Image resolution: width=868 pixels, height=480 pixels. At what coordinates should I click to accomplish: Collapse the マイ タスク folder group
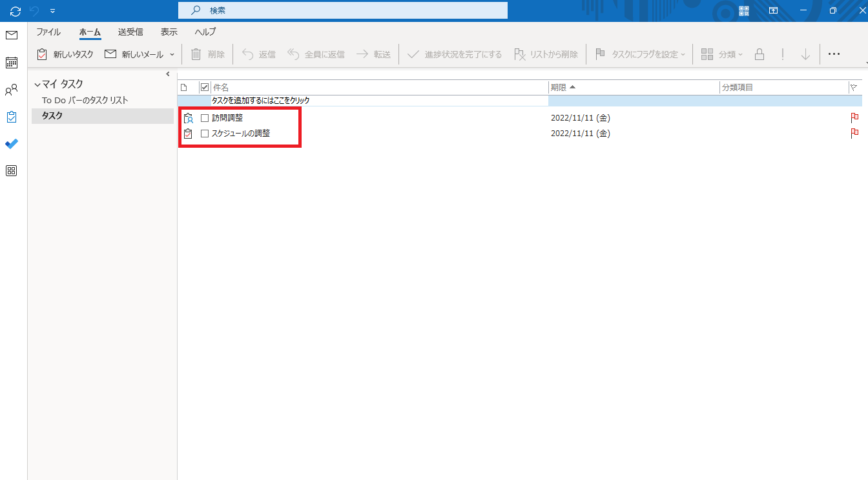pos(37,85)
